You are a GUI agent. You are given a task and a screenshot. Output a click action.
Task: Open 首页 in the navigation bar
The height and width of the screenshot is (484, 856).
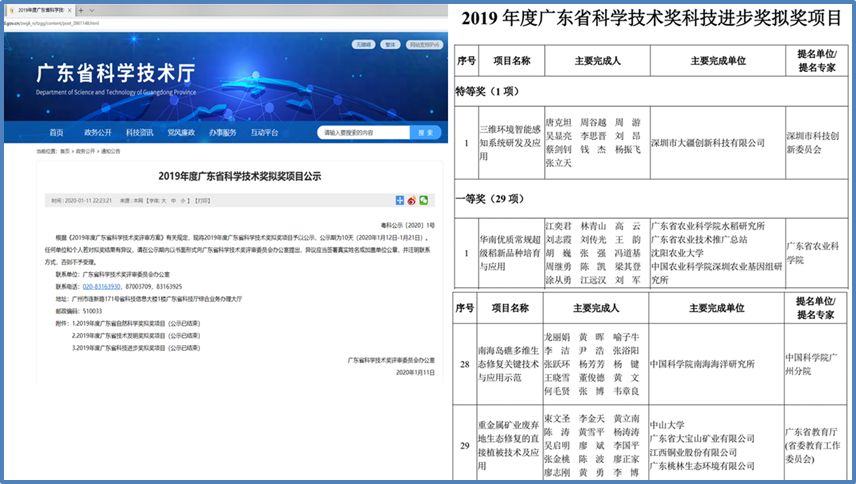click(56, 133)
